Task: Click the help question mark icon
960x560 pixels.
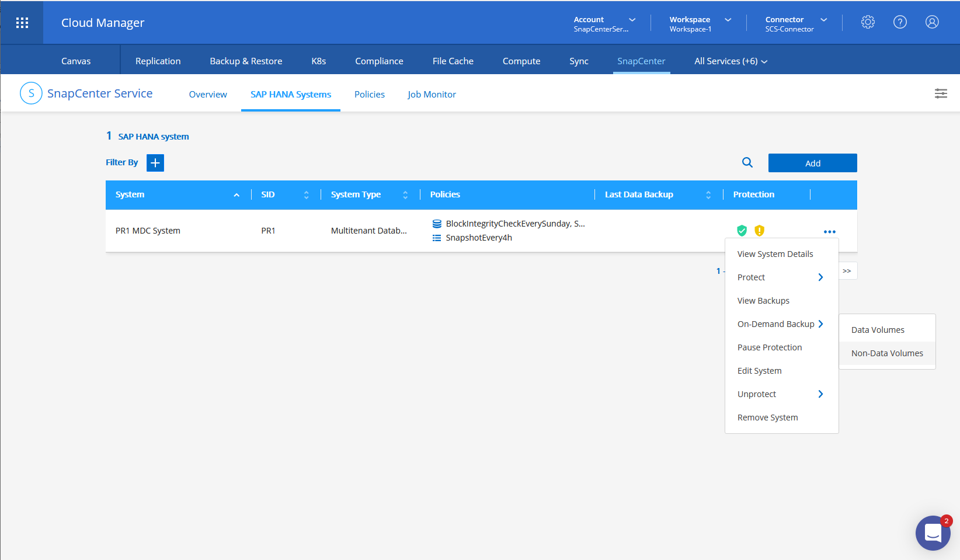Action: click(x=900, y=22)
